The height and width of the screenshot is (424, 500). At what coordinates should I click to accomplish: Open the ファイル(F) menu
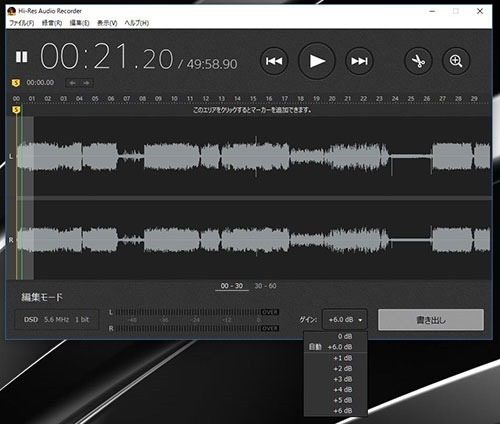tap(22, 23)
